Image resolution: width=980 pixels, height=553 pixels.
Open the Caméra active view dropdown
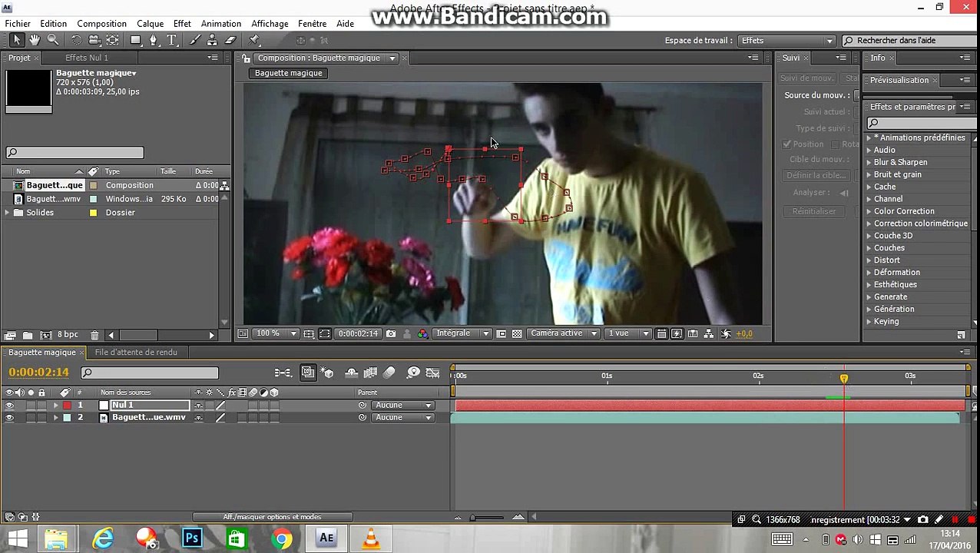click(x=564, y=333)
